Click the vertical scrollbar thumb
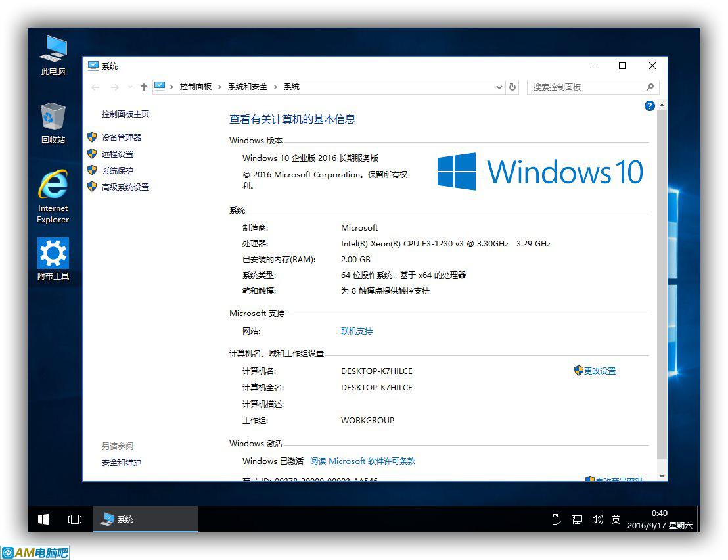The height and width of the screenshot is (560, 728). [662, 284]
